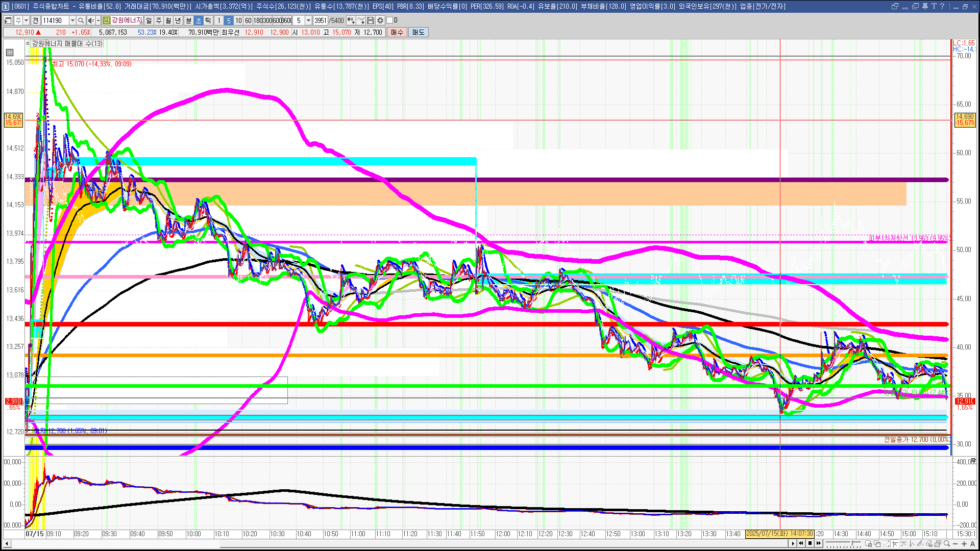Click the add indicator candlestick icon
The width and height of the screenshot is (980, 551).
[351, 20]
